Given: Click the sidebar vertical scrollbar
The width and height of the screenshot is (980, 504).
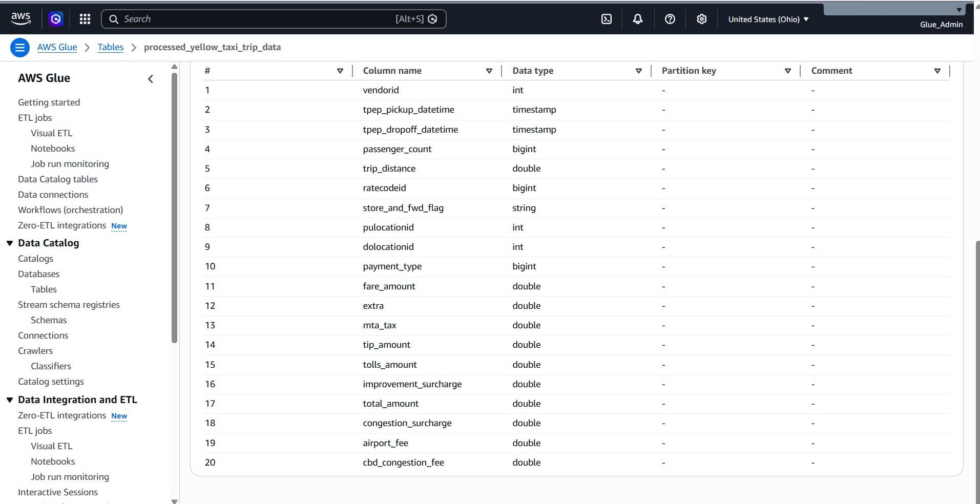Looking at the screenshot, I should point(174,207).
